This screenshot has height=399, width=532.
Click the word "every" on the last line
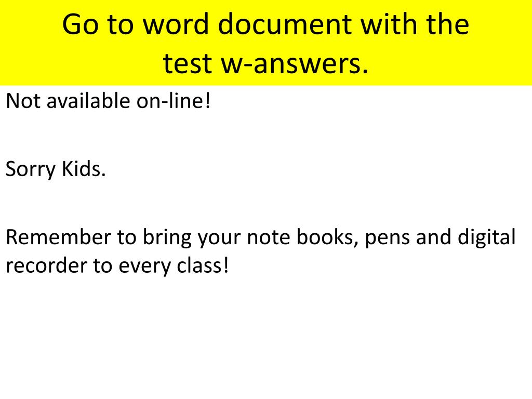pos(142,267)
